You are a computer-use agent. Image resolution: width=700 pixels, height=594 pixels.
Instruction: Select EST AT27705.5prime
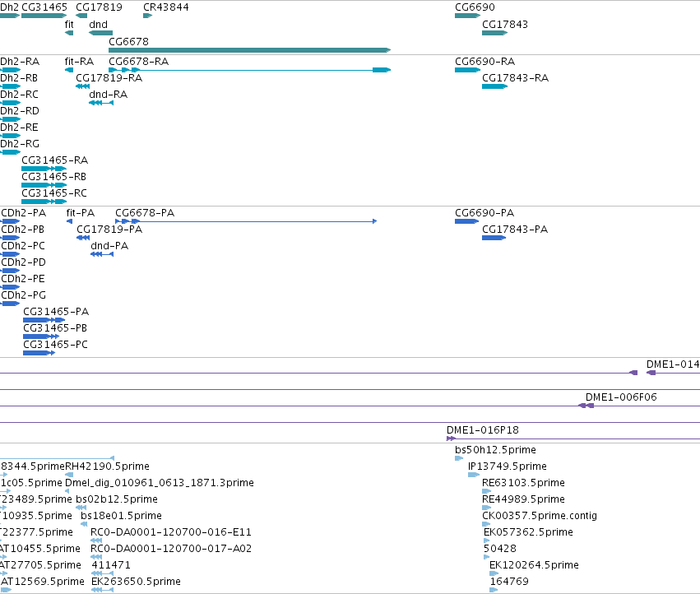pyautogui.click(x=4, y=574)
